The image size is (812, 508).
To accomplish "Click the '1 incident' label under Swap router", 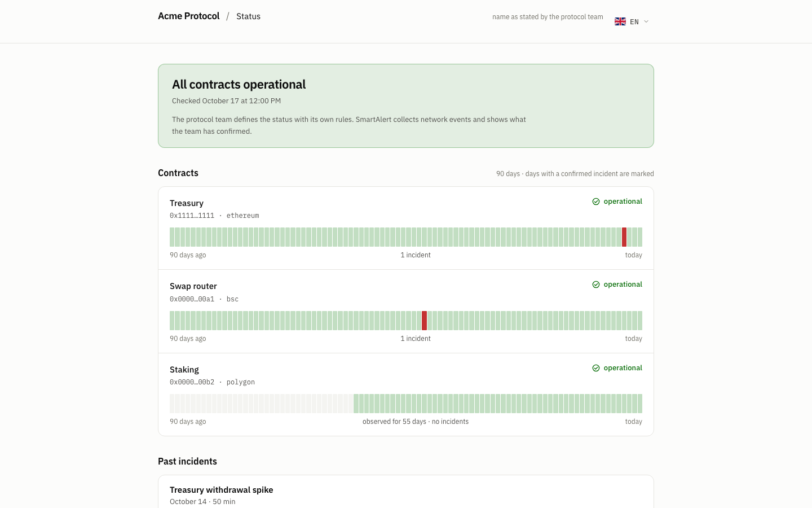I will [416, 339].
